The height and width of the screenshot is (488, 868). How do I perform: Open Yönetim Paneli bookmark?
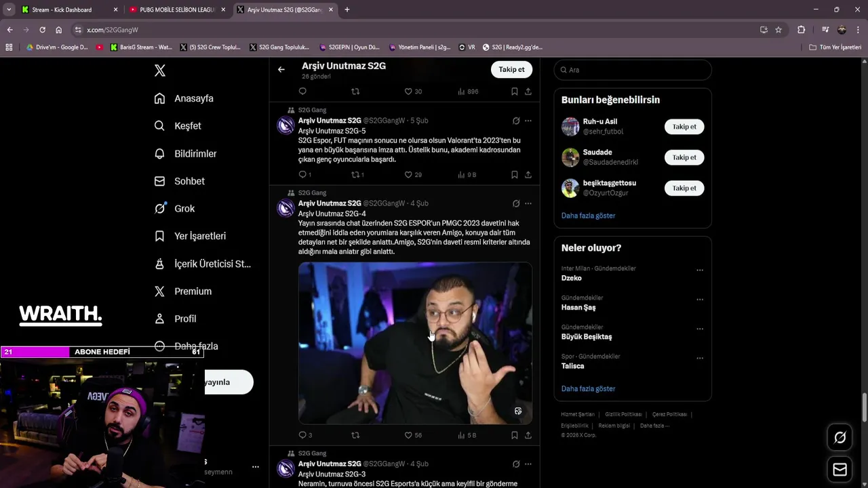coord(420,47)
